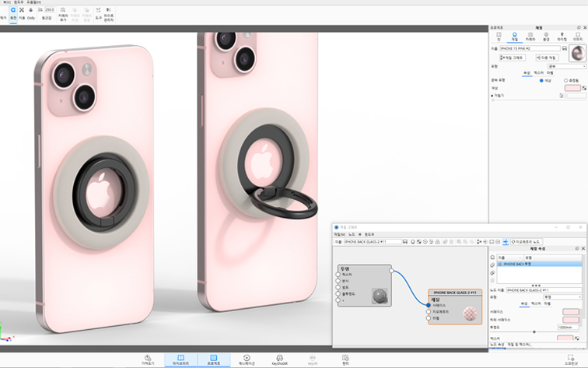588x368 pixels.
Task: Select Labels sub-tab in Project material panel
Action: 550,73
